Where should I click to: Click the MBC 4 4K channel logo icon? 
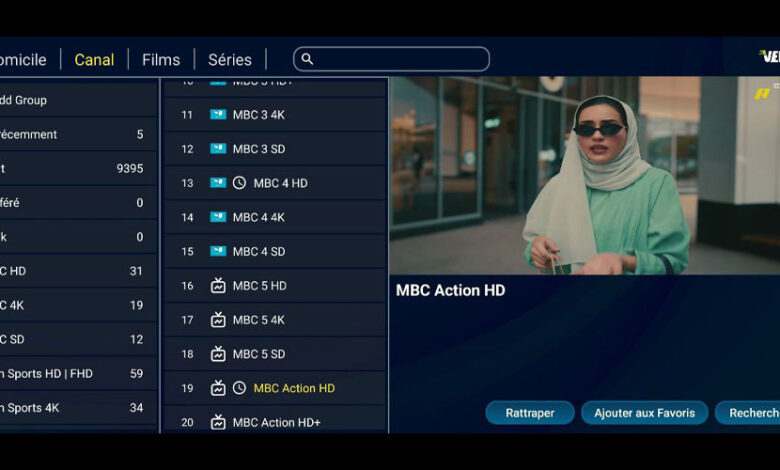click(x=218, y=217)
